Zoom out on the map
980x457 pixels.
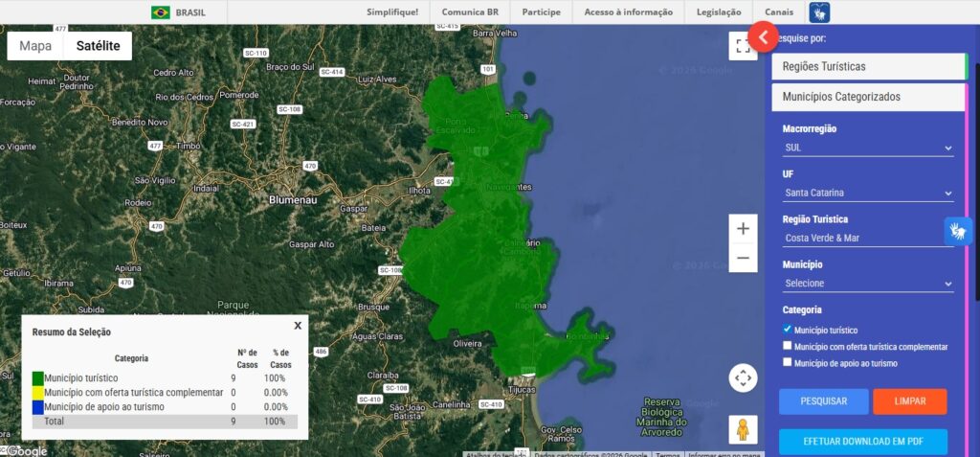[x=743, y=258]
